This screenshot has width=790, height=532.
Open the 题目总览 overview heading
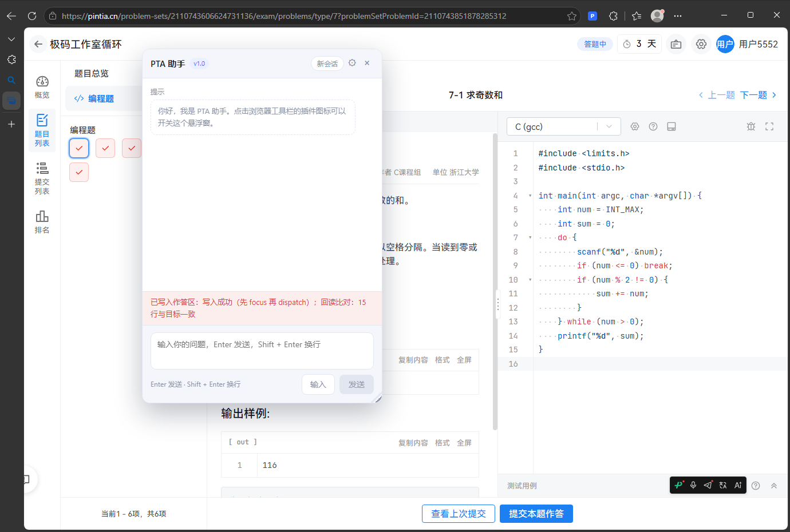pyautogui.click(x=92, y=73)
